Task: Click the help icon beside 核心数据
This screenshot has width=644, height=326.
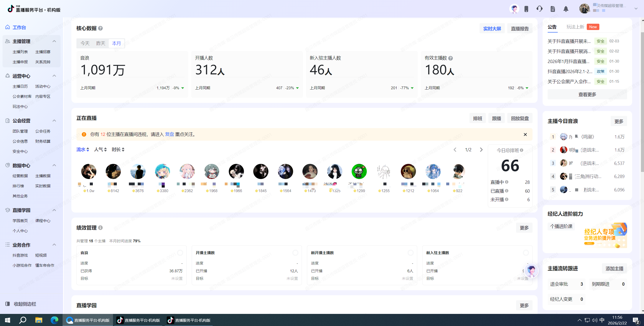Action: [x=100, y=28]
